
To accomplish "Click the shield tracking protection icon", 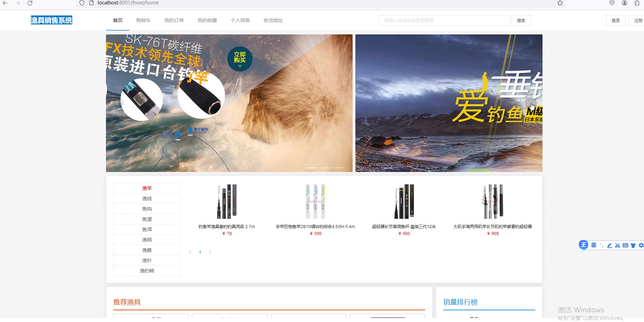I will [x=82, y=3].
